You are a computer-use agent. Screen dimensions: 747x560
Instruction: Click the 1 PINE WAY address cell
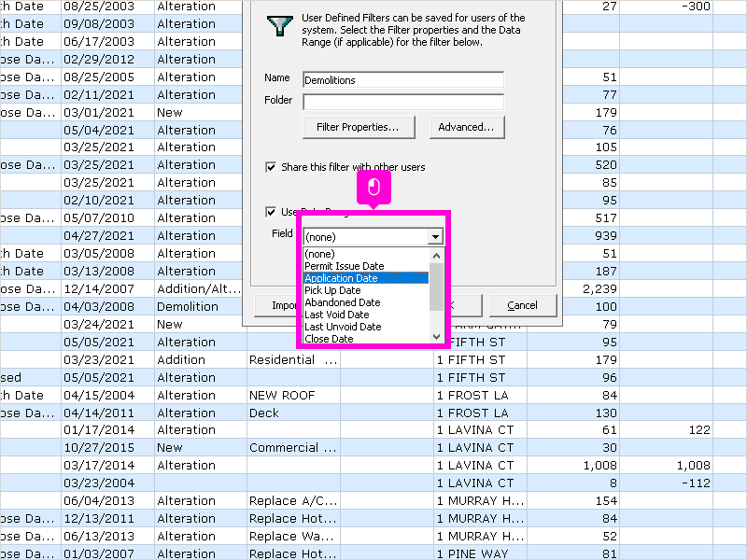[x=480, y=553]
